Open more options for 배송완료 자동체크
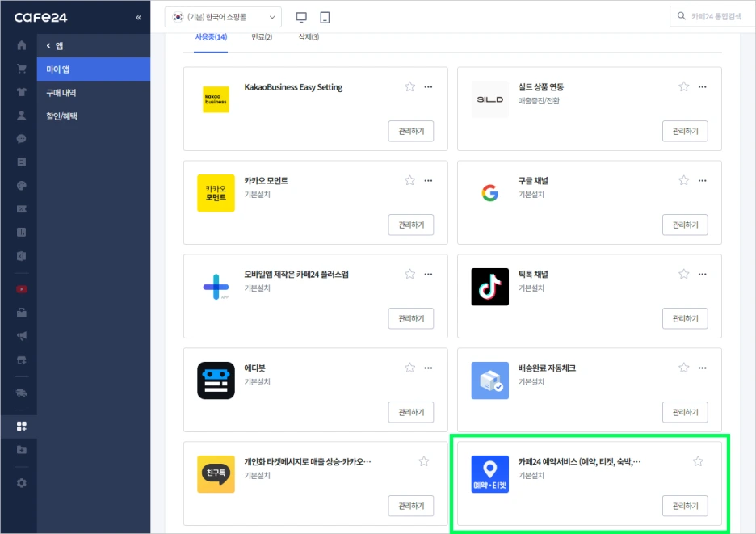756x534 pixels. pyautogui.click(x=703, y=368)
